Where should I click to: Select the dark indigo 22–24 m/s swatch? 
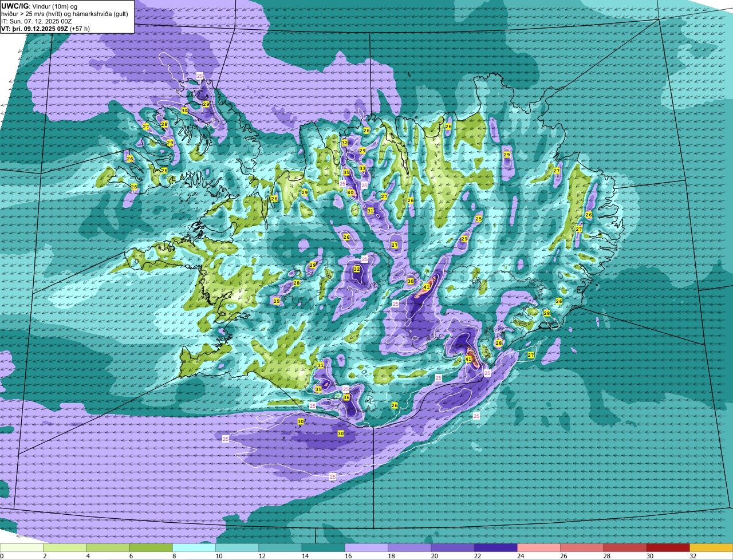pos(496,547)
